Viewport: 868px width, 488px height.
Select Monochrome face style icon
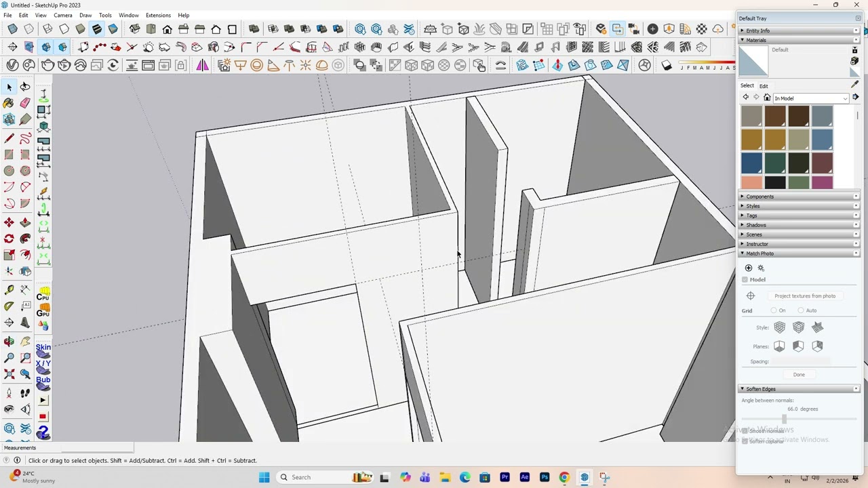click(x=113, y=28)
